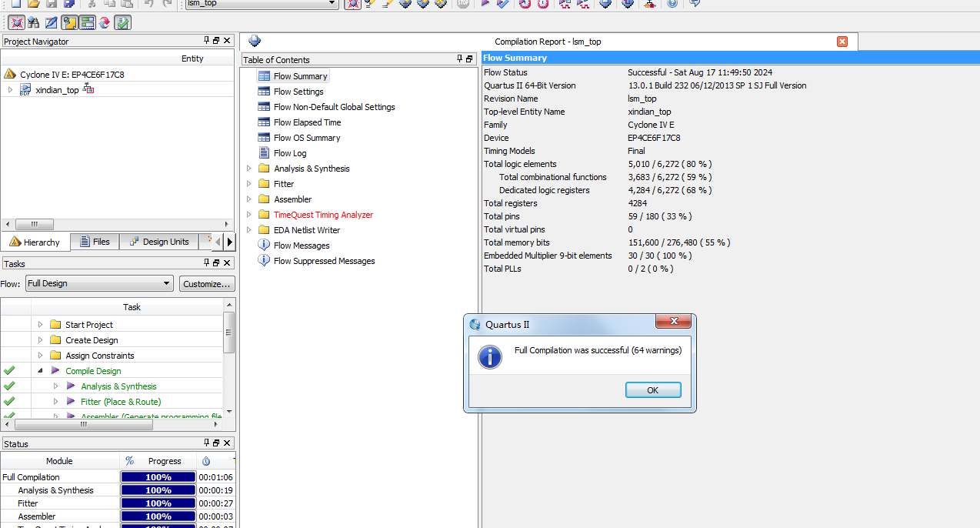Open Flow Settings report
Viewport: 980px width, 528px height.
[x=298, y=92]
